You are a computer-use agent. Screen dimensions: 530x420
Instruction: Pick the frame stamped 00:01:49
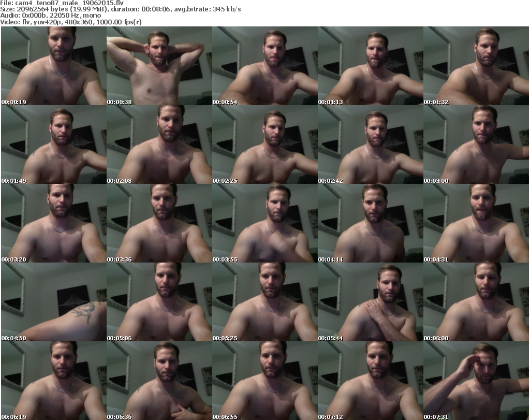point(54,144)
